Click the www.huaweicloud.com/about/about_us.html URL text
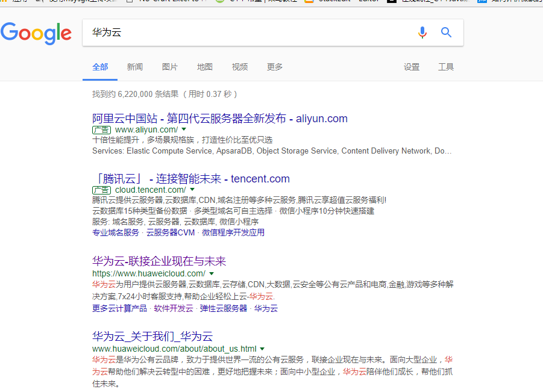This screenshot has height=392, width=543. tap(174, 349)
